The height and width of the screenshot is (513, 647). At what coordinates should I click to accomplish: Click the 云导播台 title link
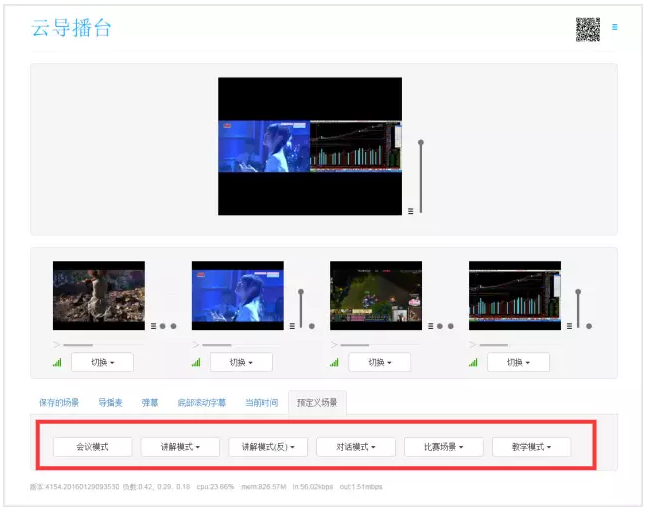(71, 28)
